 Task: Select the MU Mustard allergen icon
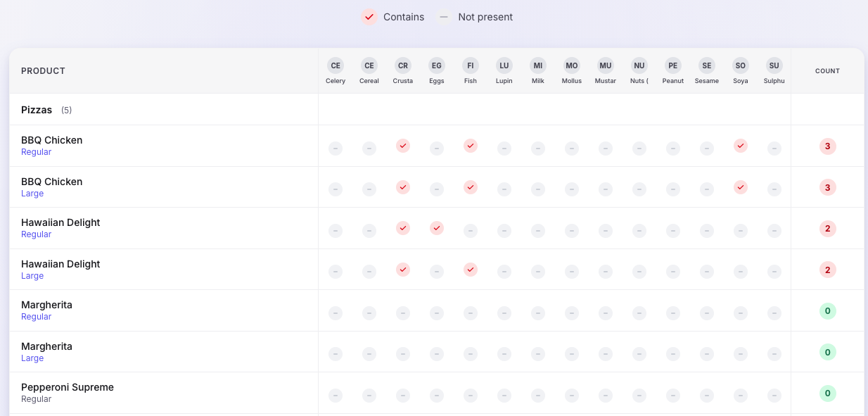(606, 65)
